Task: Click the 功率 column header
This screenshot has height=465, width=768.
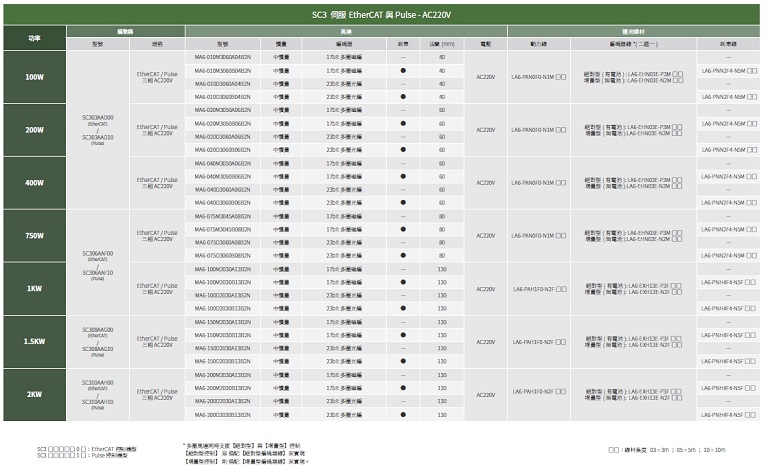Action: click(34, 38)
